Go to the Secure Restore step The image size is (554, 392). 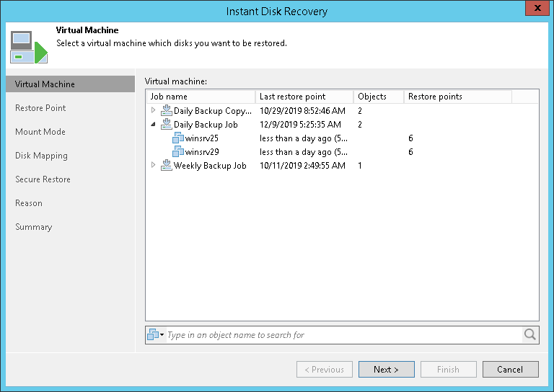click(x=43, y=179)
